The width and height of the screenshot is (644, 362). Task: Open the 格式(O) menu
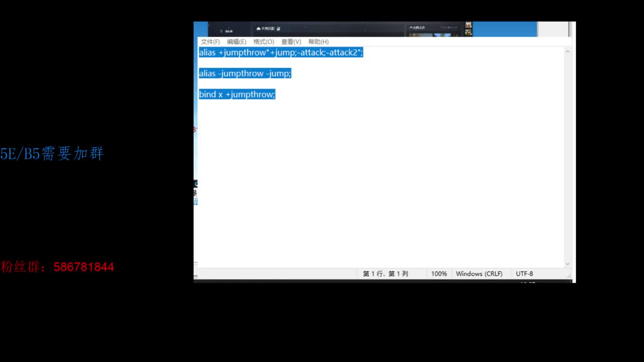(264, 42)
